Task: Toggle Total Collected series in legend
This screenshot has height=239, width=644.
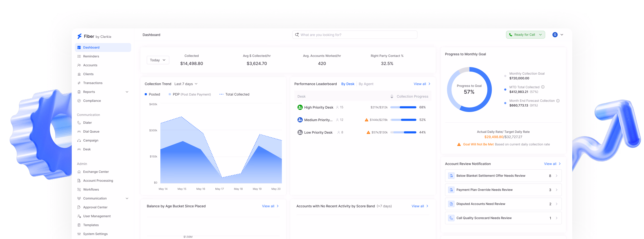Action: click(234, 94)
